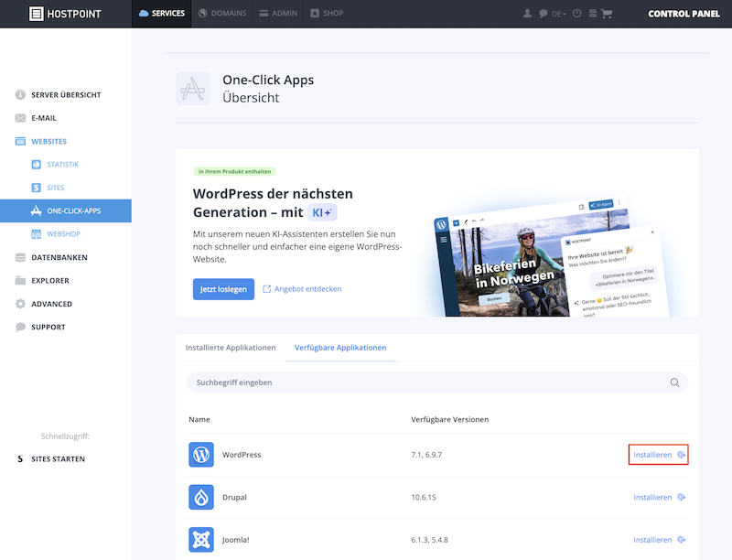
Task: Click the Explorer folder icon
Action: coord(20,281)
